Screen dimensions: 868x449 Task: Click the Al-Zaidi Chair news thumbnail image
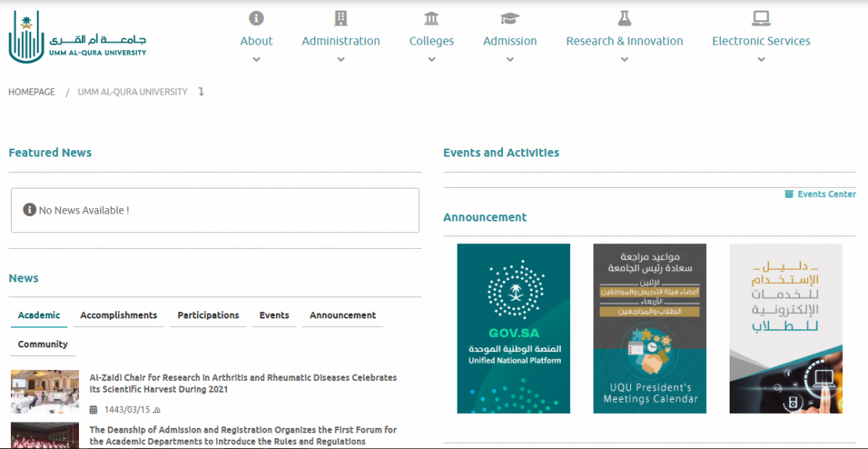tap(45, 392)
